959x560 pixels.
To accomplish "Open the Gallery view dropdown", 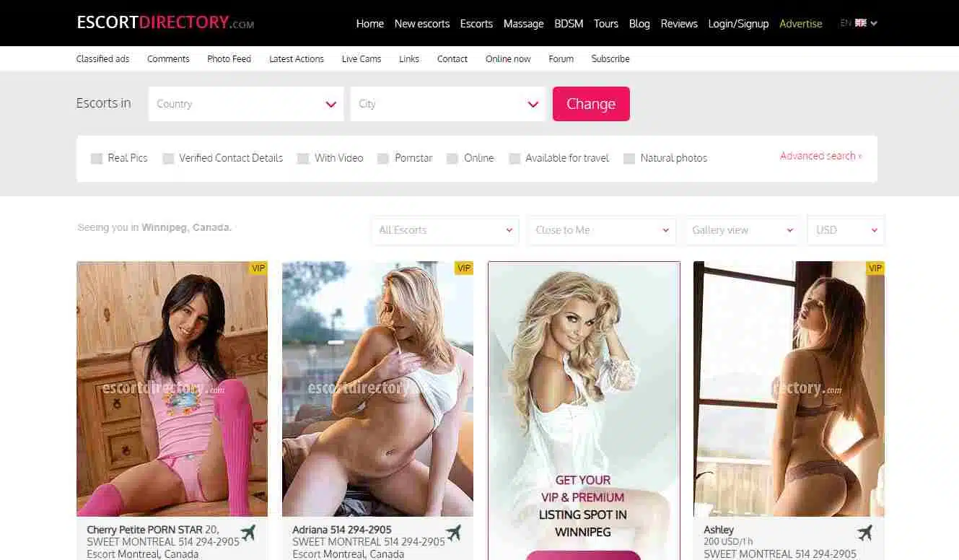I will 742,230.
